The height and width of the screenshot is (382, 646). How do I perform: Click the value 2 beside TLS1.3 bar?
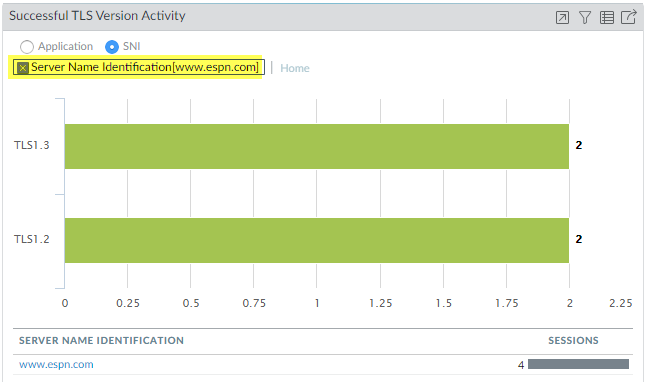[x=578, y=145]
